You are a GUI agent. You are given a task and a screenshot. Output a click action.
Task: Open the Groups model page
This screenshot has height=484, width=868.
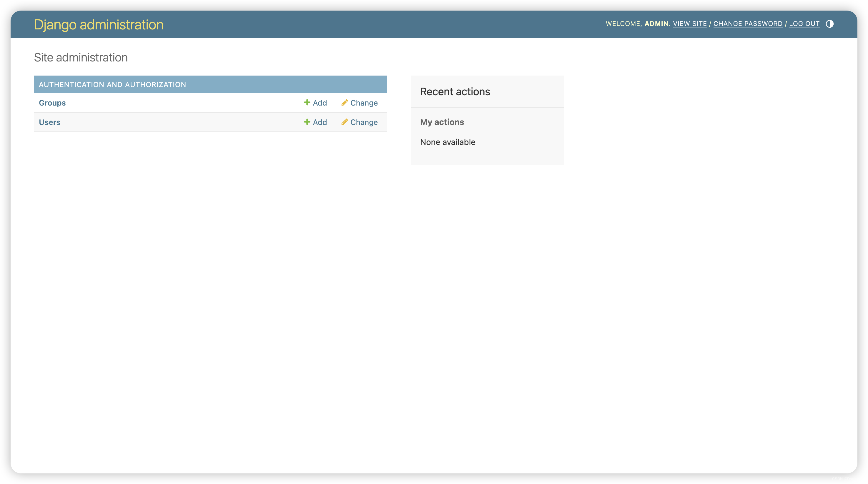coord(52,103)
